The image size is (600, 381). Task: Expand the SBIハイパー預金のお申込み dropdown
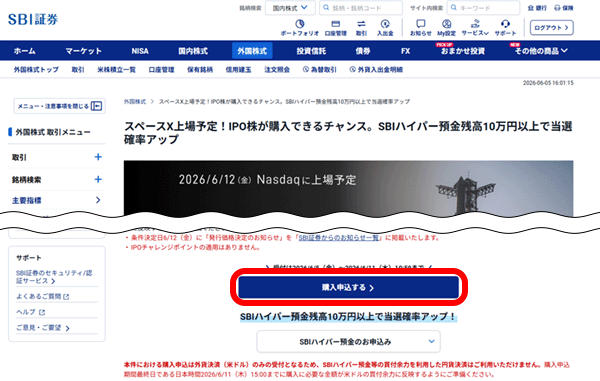tap(348, 342)
